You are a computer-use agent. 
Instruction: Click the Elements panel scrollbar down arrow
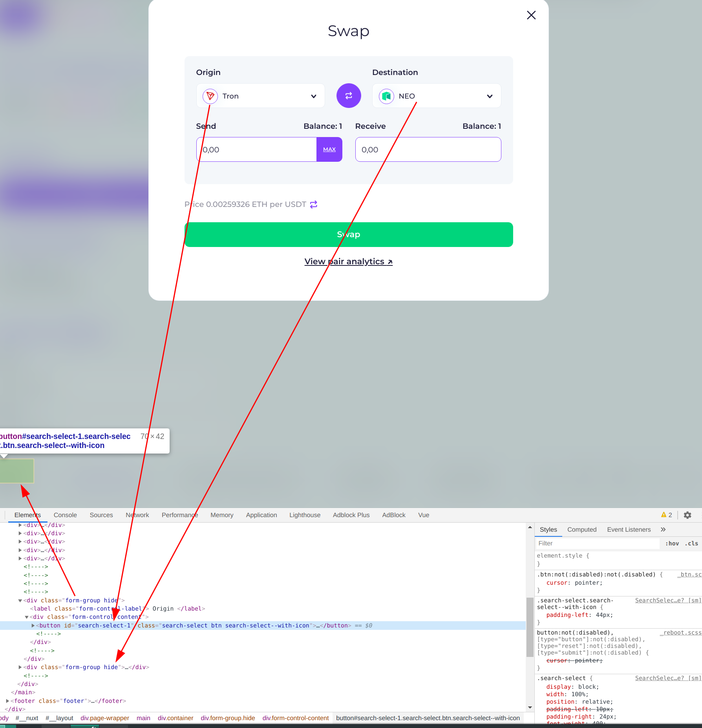(x=530, y=708)
